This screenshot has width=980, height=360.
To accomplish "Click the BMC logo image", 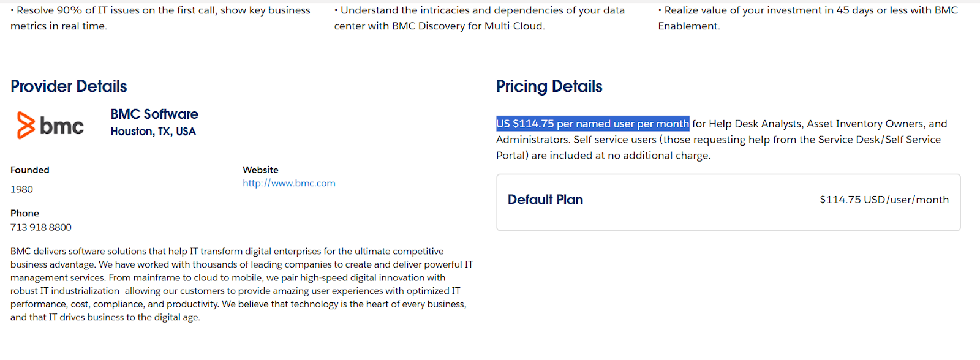I will 50,126.
